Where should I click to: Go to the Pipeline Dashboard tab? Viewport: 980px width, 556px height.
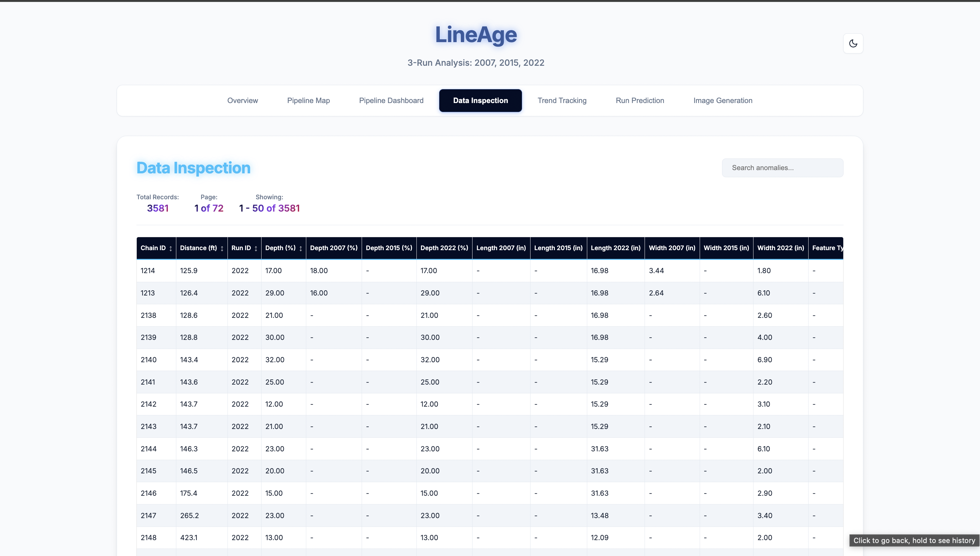point(391,100)
